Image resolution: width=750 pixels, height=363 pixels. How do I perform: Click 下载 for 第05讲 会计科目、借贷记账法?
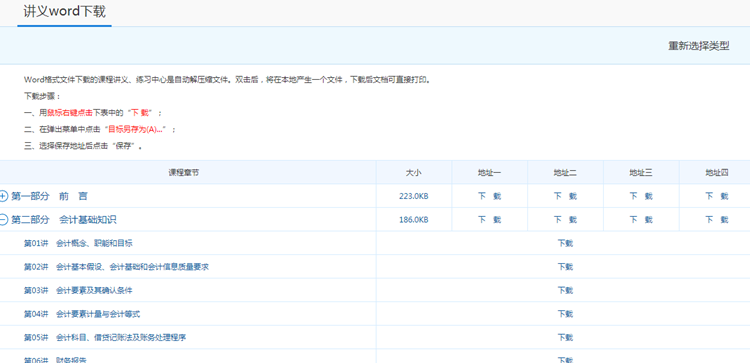click(565, 338)
